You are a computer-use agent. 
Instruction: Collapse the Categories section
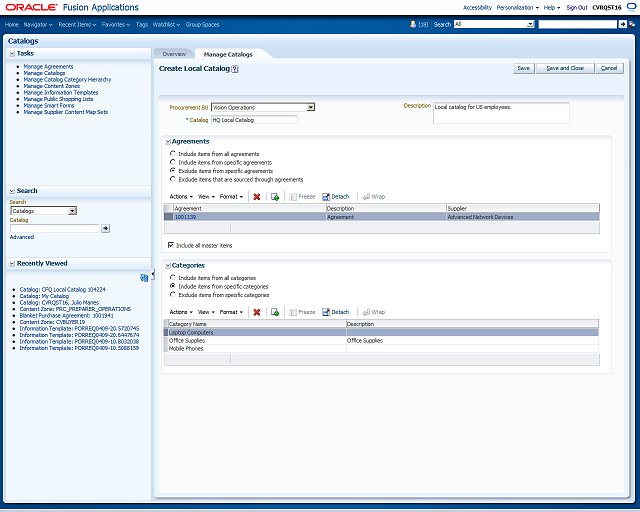point(168,266)
